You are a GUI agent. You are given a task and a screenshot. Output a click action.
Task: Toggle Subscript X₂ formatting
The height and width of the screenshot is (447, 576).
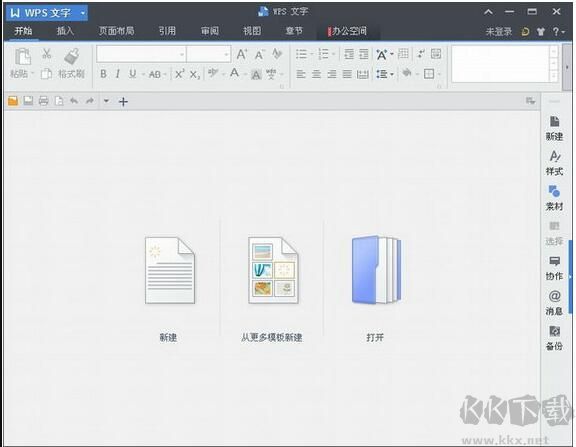[x=195, y=75]
